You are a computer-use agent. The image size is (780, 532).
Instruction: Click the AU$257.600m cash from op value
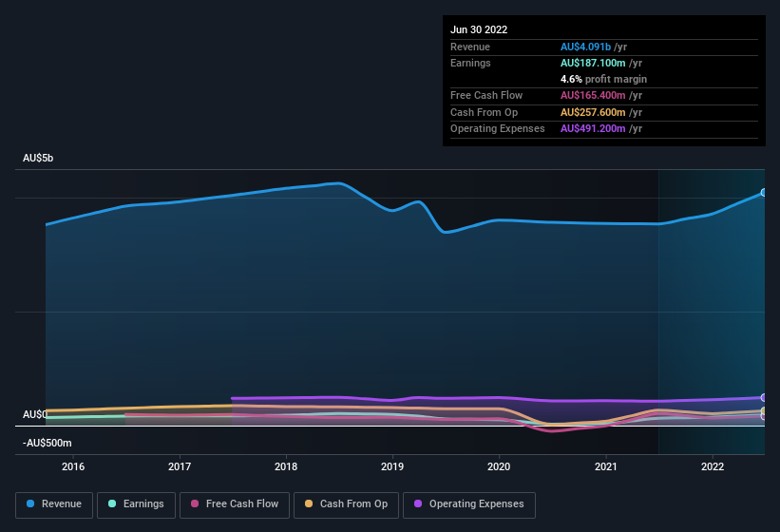pyautogui.click(x=593, y=112)
